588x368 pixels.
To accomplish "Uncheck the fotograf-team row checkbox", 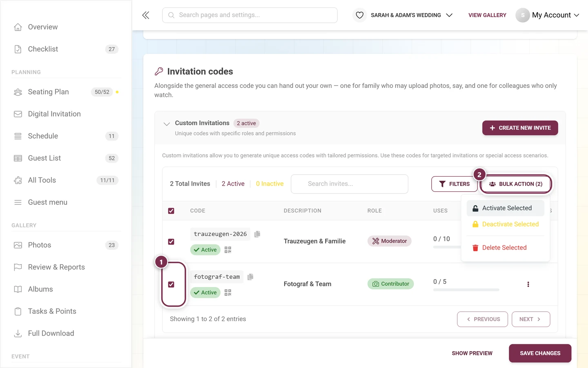I will pos(171,285).
